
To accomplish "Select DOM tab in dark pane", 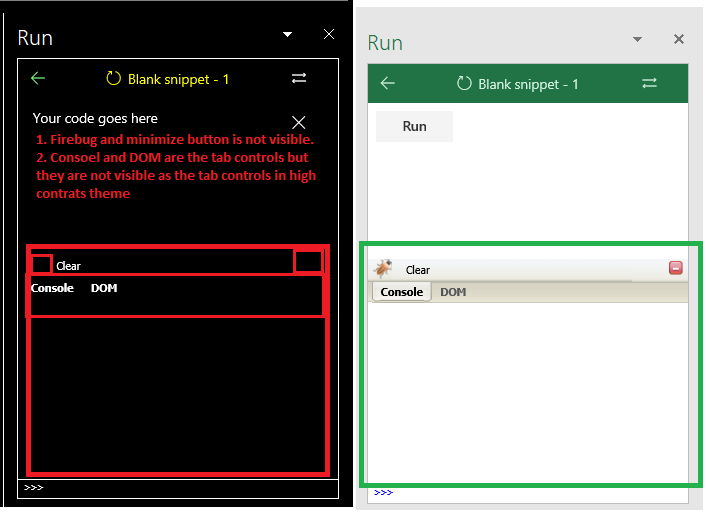I will [x=104, y=288].
